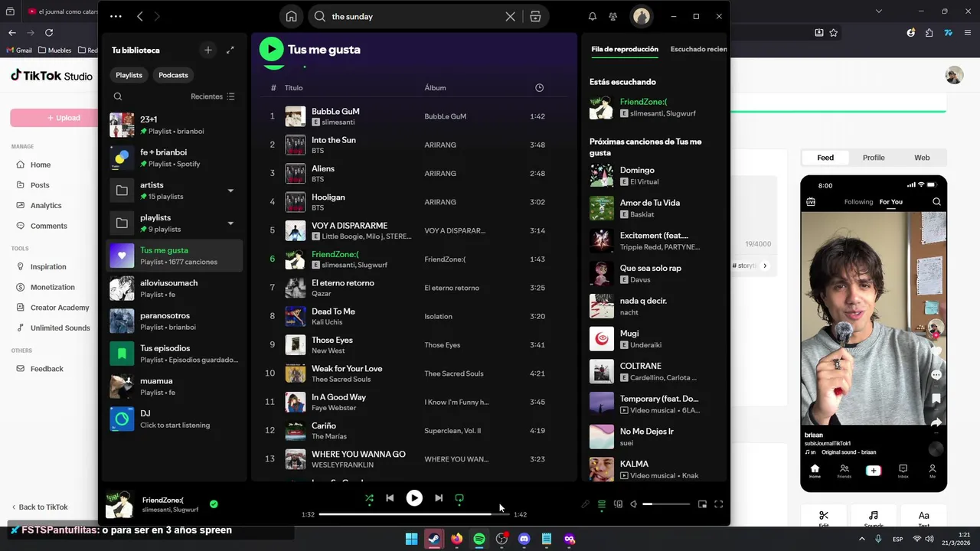This screenshot has width=980, height=551.
Task: Open Tus episodios in library
Action: click(x=174, y=354)
